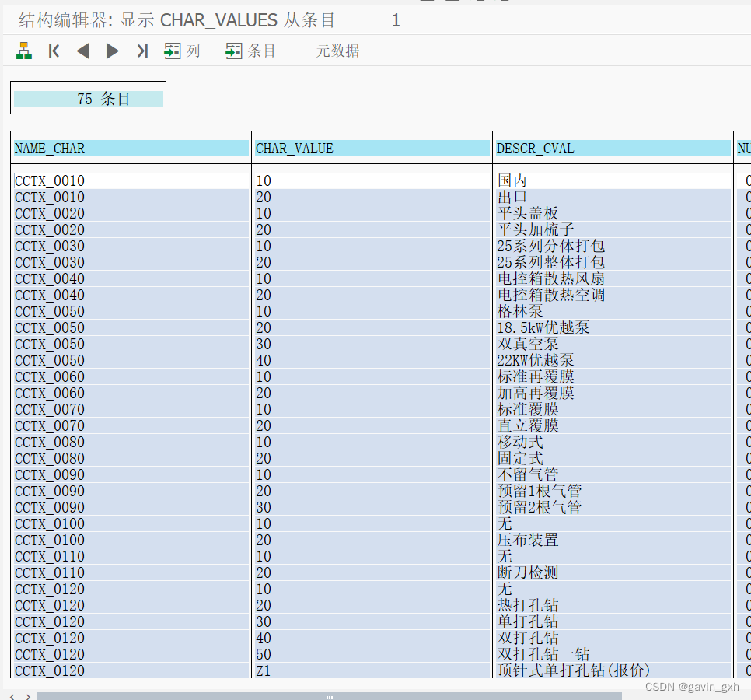Click the 元数据 metadata button
The image size is (751, 700).
coord(337,50)
